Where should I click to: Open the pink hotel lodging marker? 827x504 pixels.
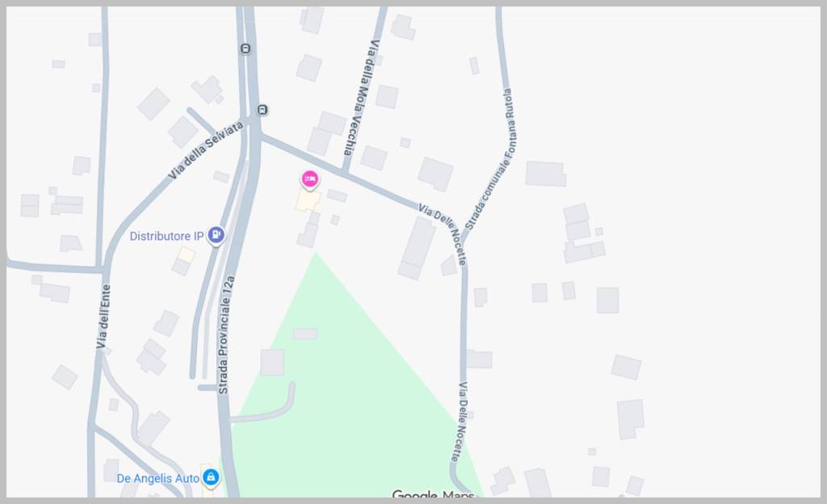[x=310, y=180]
